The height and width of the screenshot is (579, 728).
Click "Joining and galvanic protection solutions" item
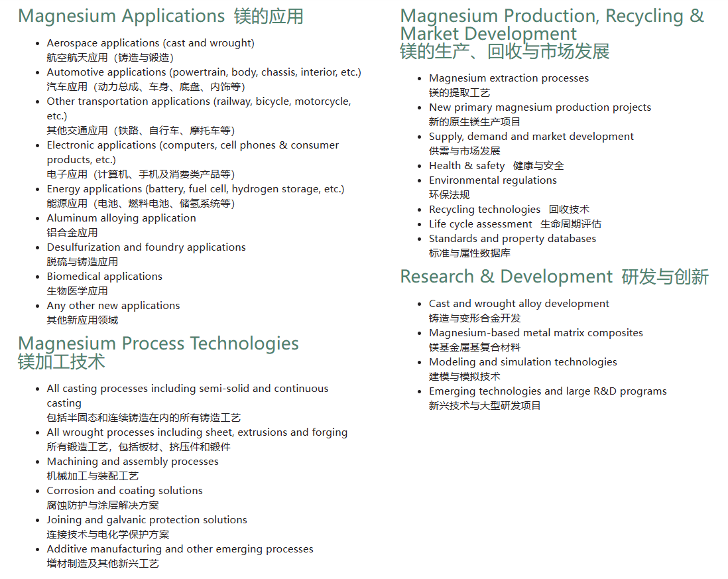[147, 520]
